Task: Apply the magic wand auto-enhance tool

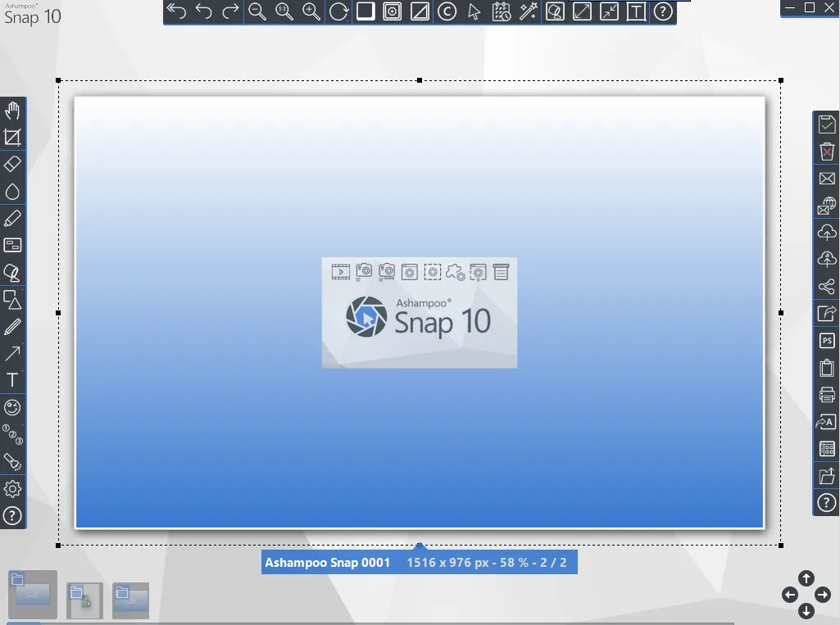Action: click(x=529, y=11)
